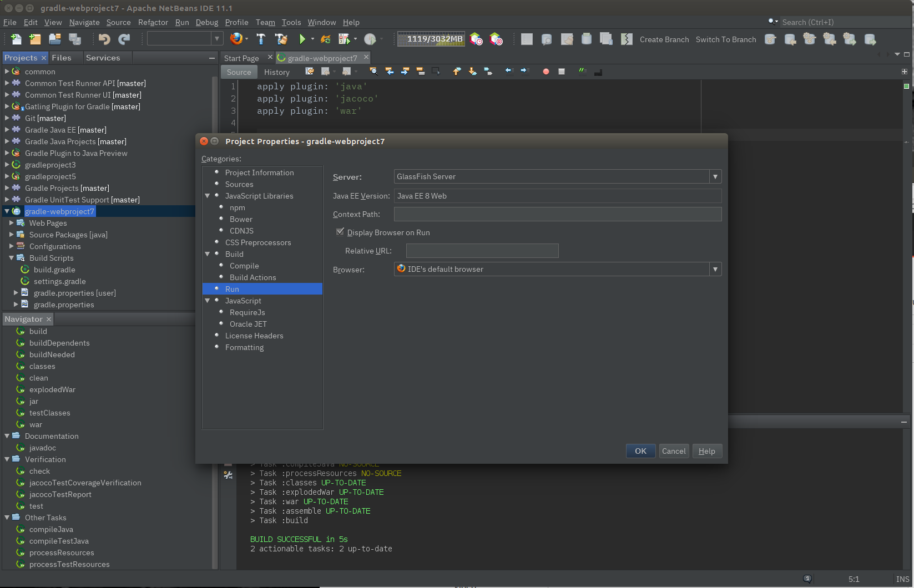Enable Display Browser on Run checkbox
The width and height of the screenshot is (914, 588).
(x=340, y=232)
